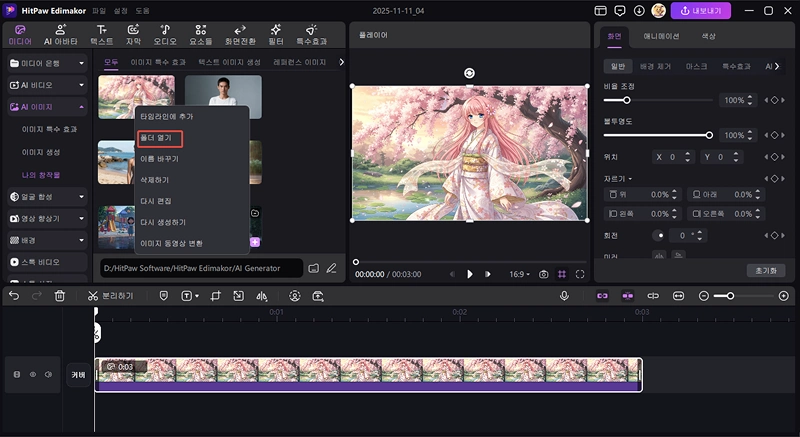800x437 pixels.
Task: Click the pencil edit icon beside folder path
Action: (x=331, y=268)
